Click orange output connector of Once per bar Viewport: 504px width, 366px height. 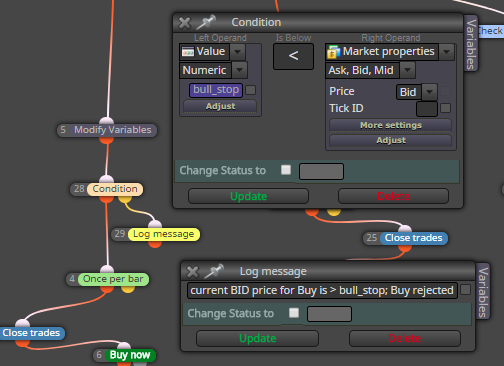(107, 289)
